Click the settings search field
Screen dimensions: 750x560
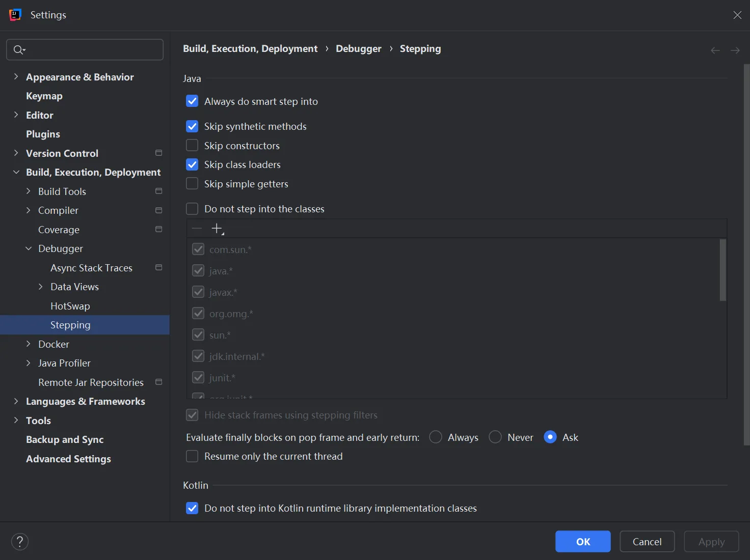(x=92, y=50)
